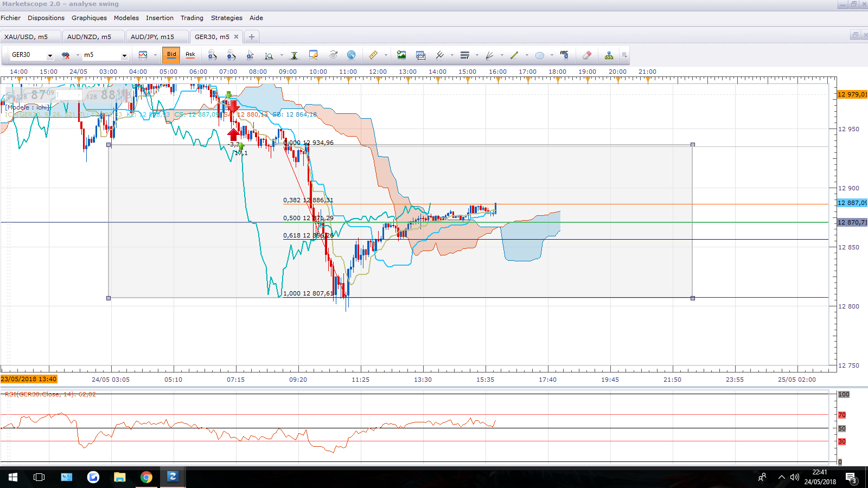Expand the ruler tool dropdown arrow
The height and width of the screenshot is (488, 868).
(386, 55)
